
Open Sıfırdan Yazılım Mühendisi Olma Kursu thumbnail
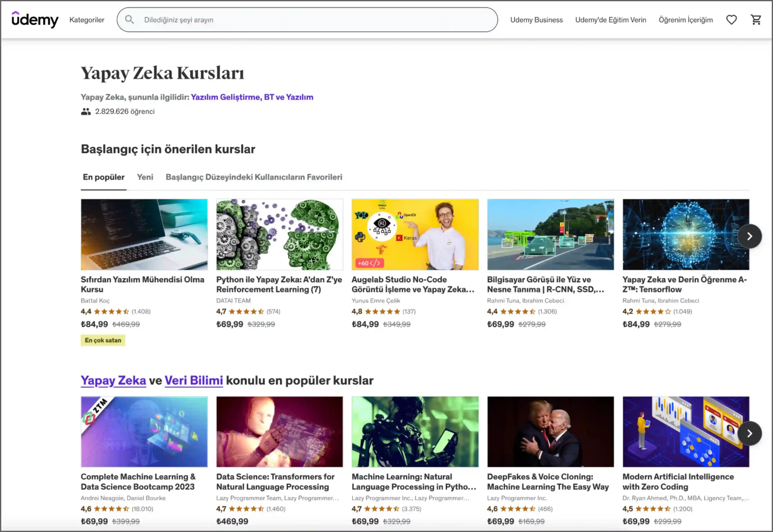144,234
